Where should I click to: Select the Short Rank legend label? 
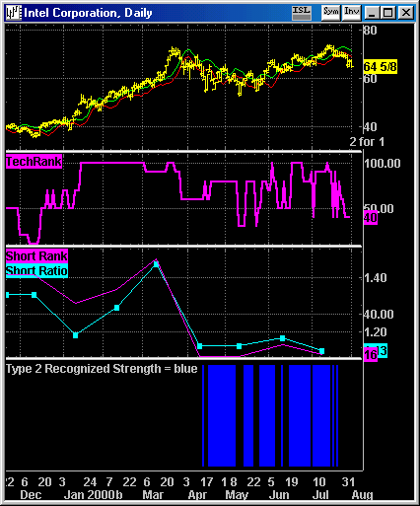click(36, 255)
